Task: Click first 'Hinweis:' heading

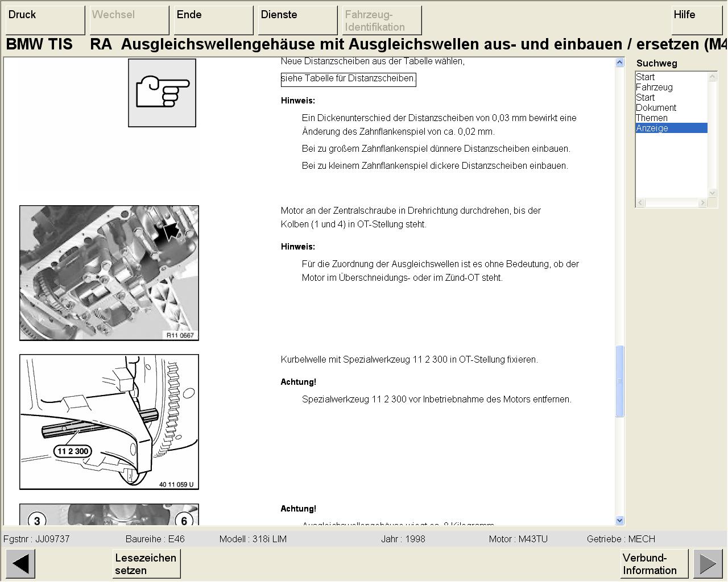Action: point(297,101)
